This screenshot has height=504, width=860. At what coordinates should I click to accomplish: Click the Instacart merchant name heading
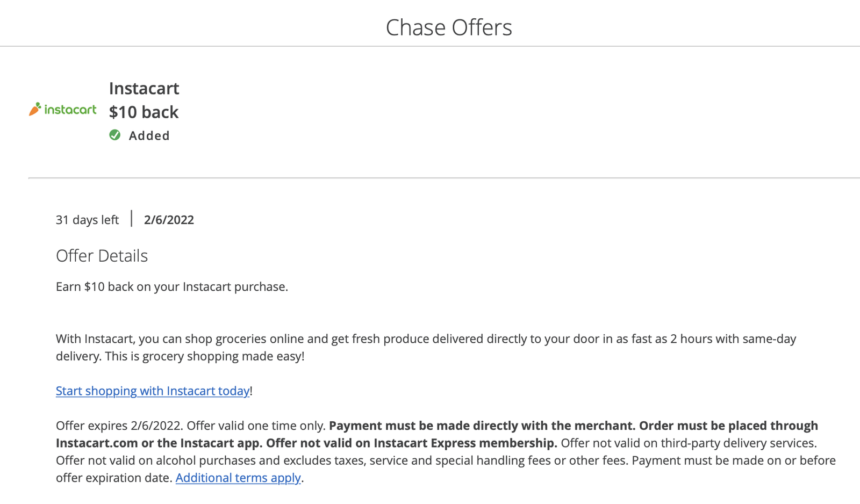point(144,88)
